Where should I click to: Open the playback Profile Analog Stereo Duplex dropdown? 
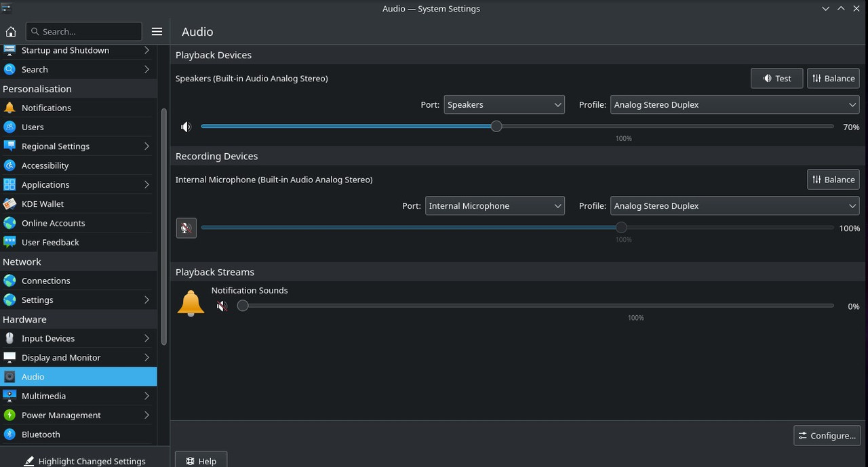735,105
